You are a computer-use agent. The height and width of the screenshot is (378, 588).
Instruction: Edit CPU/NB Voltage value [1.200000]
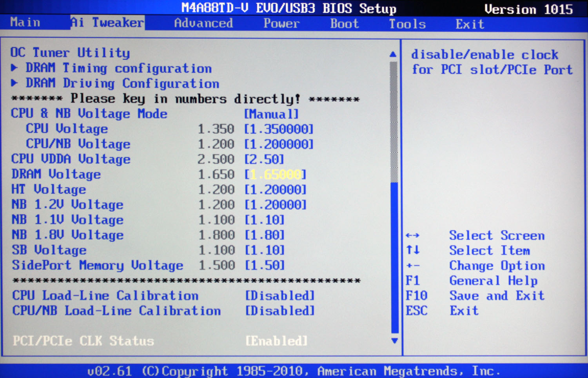click(279, 145)
